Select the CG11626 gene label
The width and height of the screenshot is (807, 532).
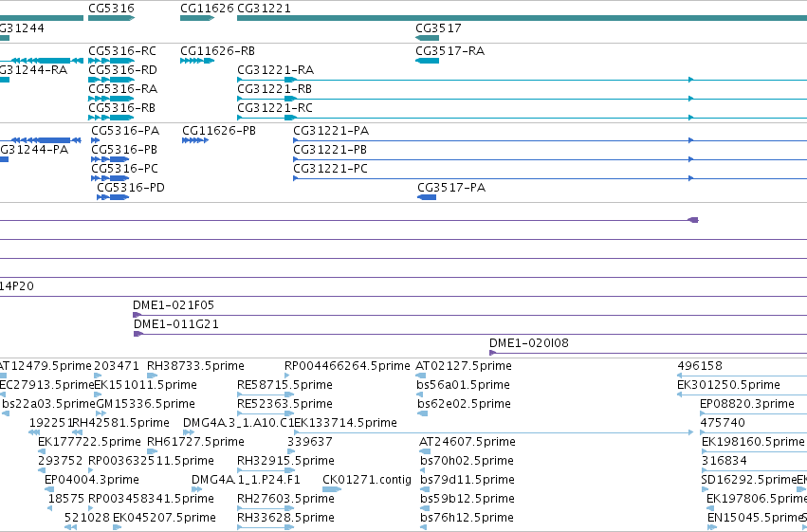click(x=207, y=9)
